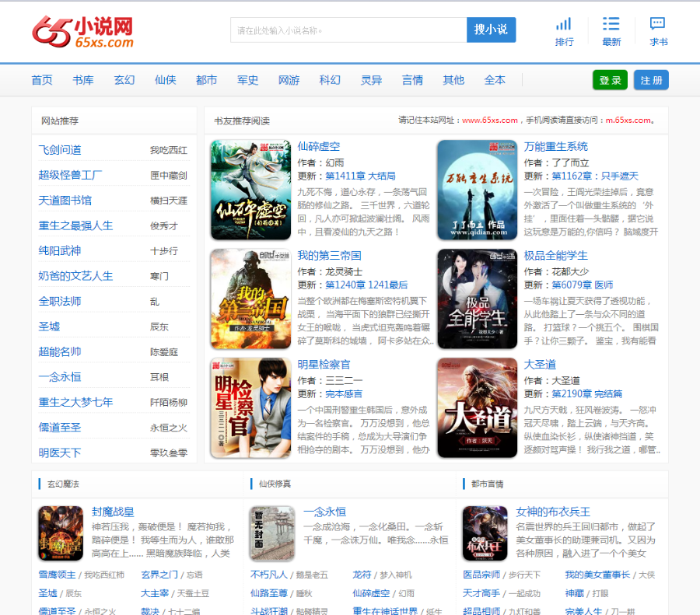Click the green 登录 button

coord(610,80)
